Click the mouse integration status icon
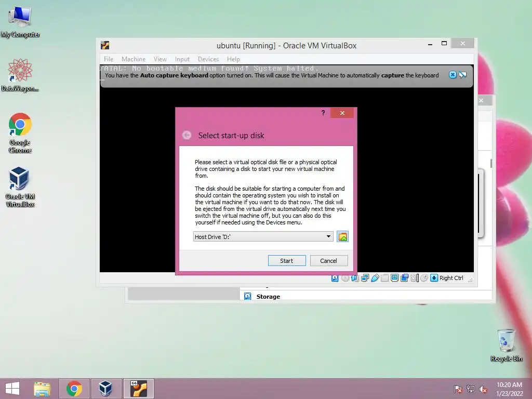This screenshot has height=399, width=532. [424, 278]
